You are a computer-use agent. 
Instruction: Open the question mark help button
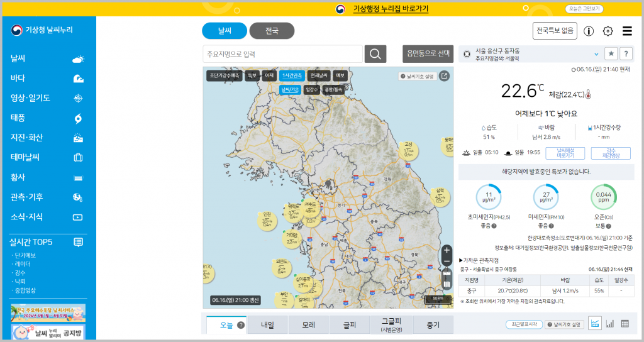coord(626,53)
